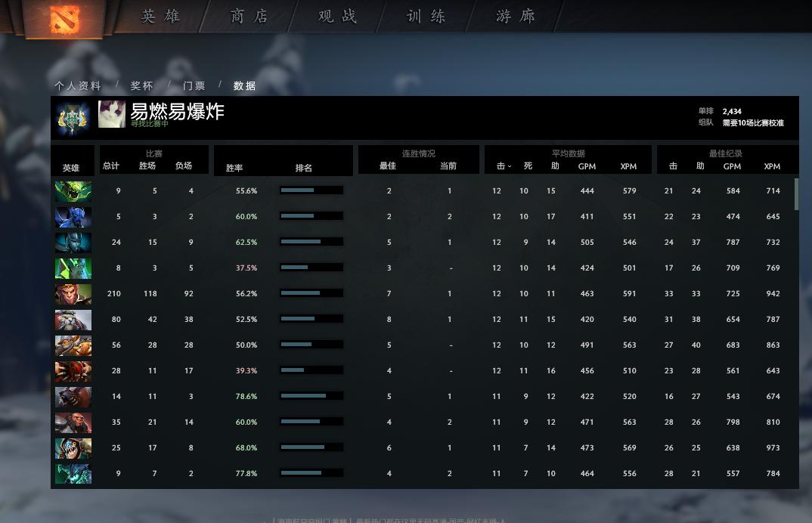Sort by best record XPM column
This screenshot has height=523, width=812.
pyautogui.click(x=772, y=166)
